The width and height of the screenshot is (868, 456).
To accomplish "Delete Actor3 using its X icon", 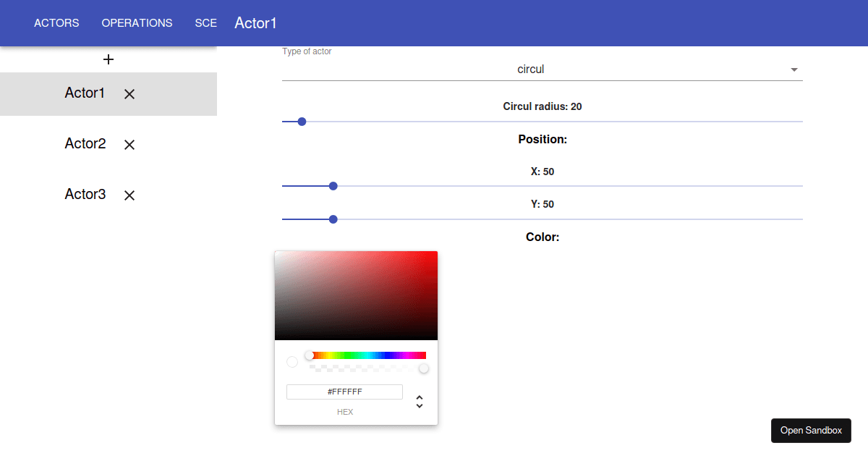I will [x=129, y=195].
